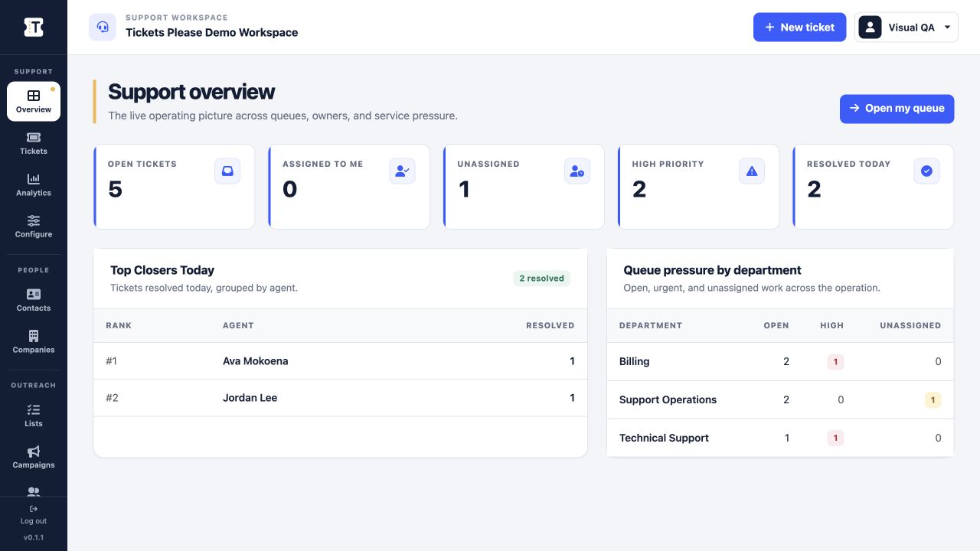The image size is (980, 551).
Task: Click the Visual QA avatar icon
Action: click(870, 27)
